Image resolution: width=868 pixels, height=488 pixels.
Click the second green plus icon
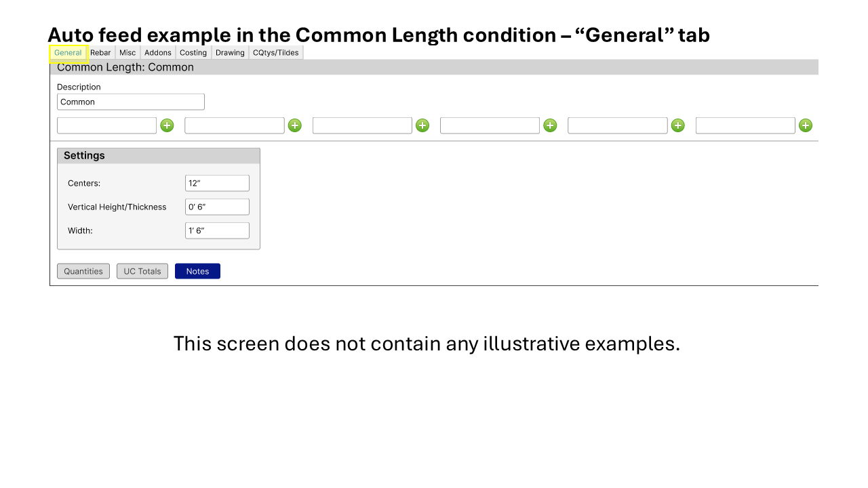294,125
